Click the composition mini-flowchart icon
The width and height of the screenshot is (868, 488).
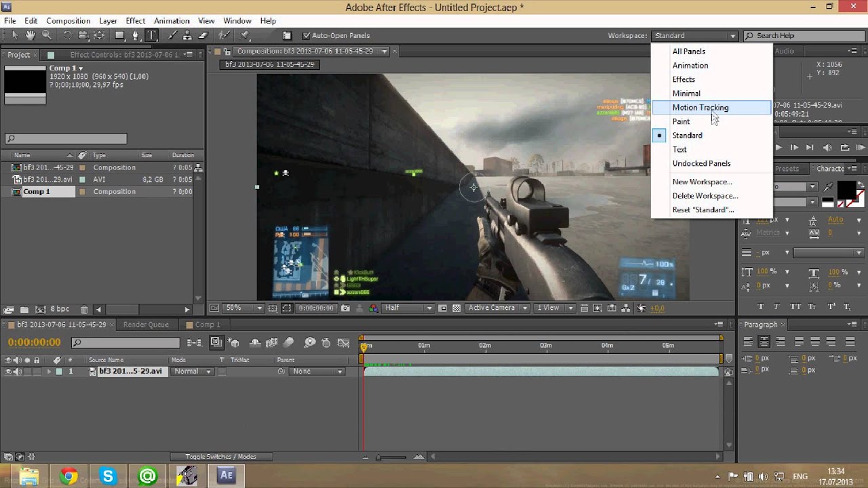(194, 343)
